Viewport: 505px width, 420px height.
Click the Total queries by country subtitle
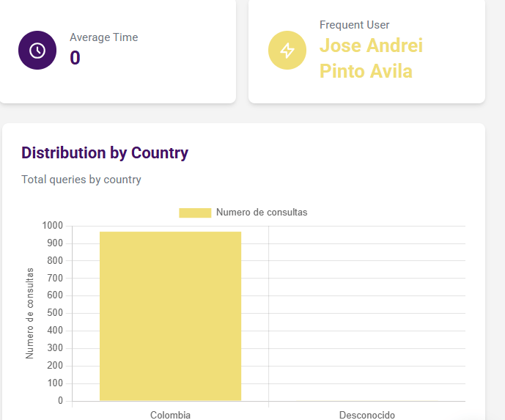click(x=81, y=180)
